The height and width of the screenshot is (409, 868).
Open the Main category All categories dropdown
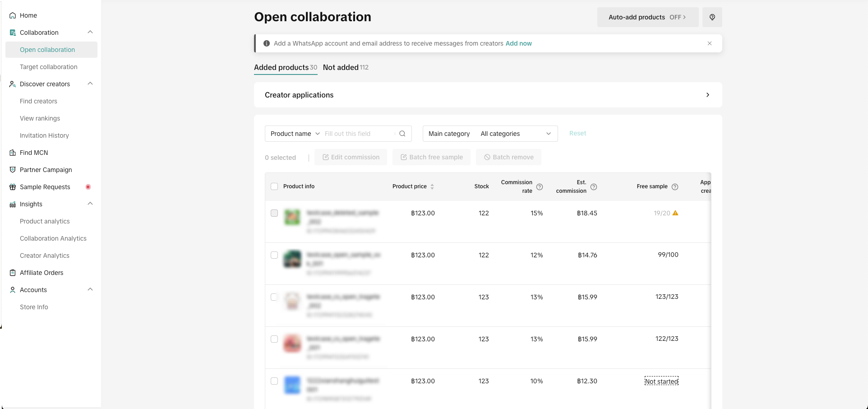[x=515, y=134]
